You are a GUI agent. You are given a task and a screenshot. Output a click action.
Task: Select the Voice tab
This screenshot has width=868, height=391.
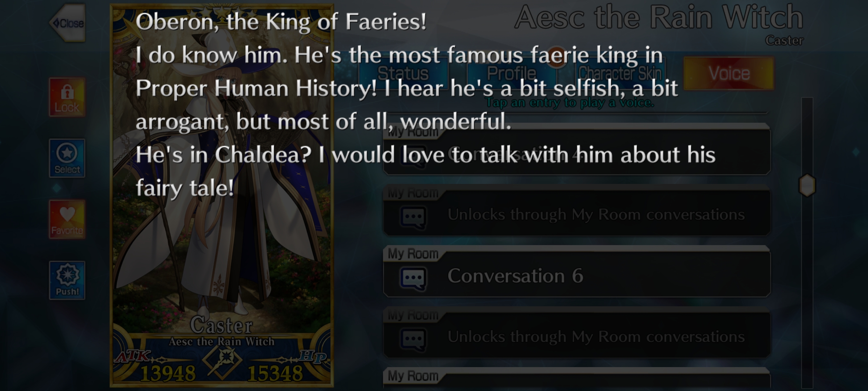pyautogui.click(x=729, y=73)
